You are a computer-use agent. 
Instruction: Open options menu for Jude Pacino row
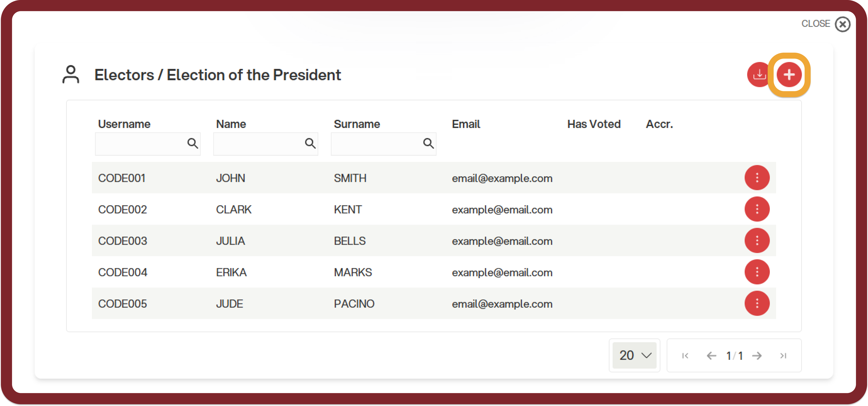click(x=757, y=303)
